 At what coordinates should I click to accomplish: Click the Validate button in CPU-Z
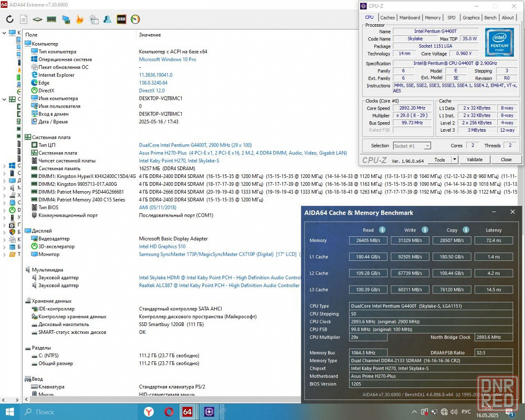475,160
